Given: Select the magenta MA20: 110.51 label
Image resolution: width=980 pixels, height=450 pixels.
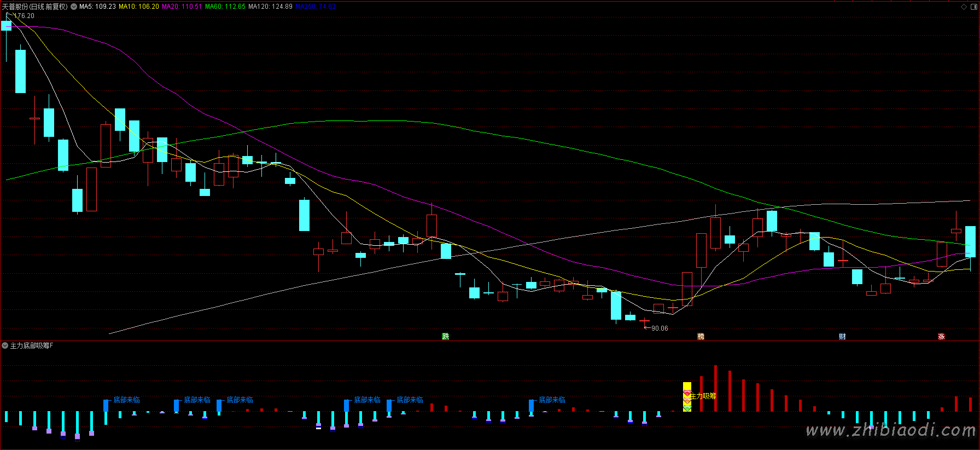Looking at the screenshot, I should point(182,7).
